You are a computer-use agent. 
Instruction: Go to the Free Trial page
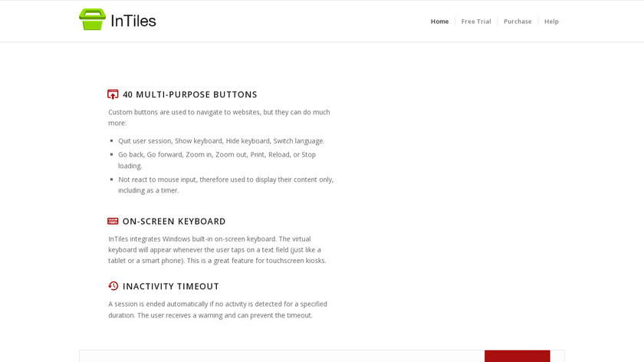[476, 21]
